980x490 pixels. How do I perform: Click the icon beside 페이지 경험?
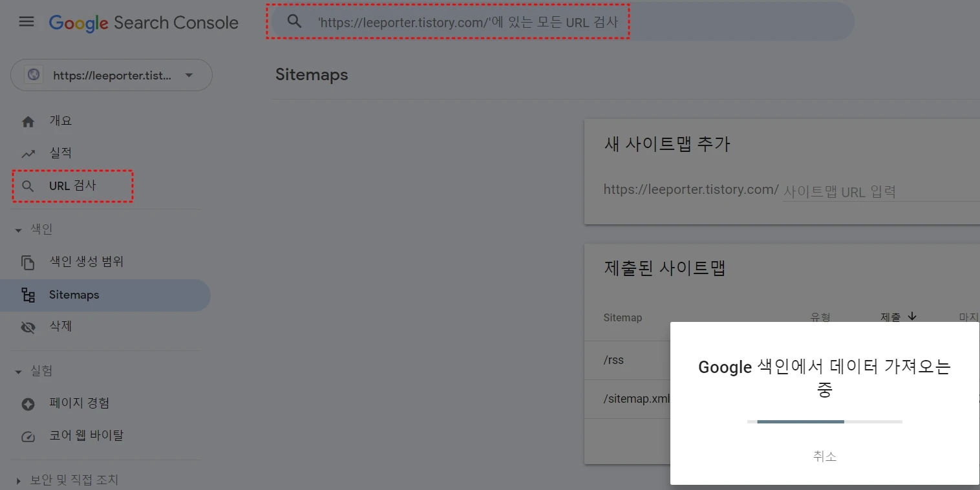[x=28, y=404]
